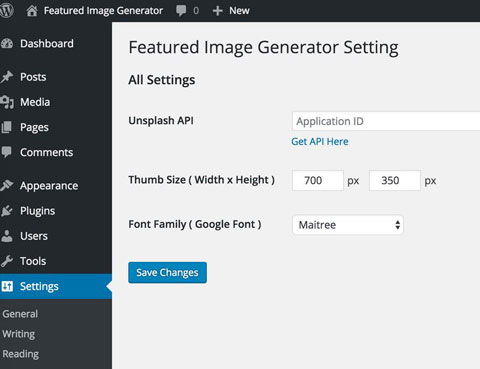Open Reading settings submenu
This screenshot has width=480, height=369.
(21, 354)
